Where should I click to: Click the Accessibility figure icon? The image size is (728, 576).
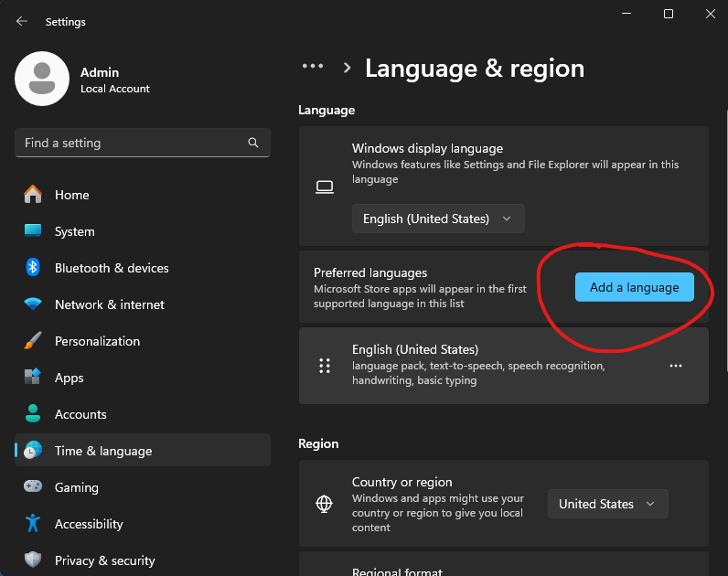pos(33,523)
